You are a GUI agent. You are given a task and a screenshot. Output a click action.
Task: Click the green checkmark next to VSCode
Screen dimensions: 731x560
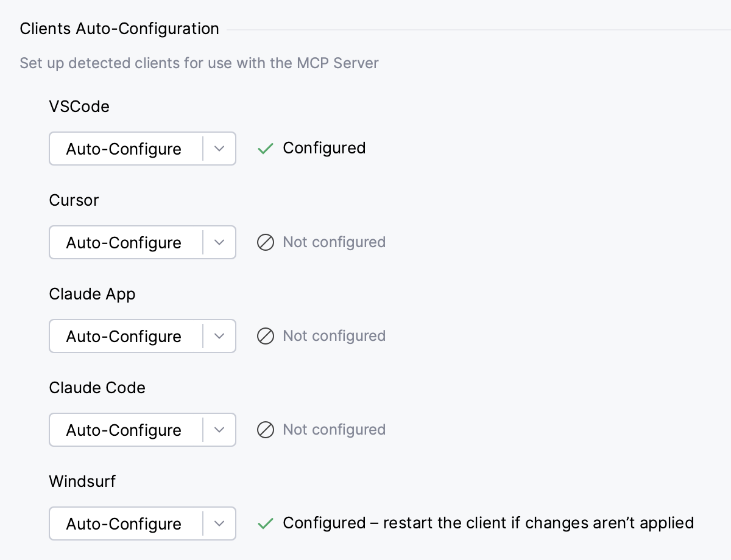(265, 148)
